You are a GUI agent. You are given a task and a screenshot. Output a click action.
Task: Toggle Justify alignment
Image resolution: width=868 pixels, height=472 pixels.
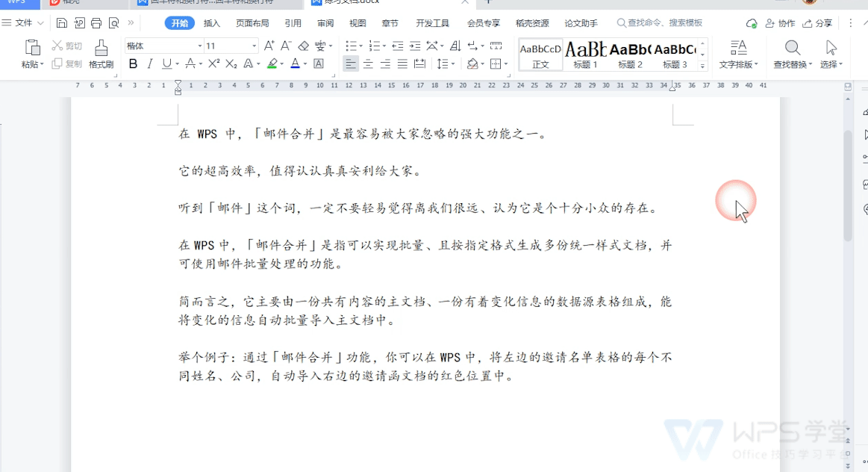402,63
